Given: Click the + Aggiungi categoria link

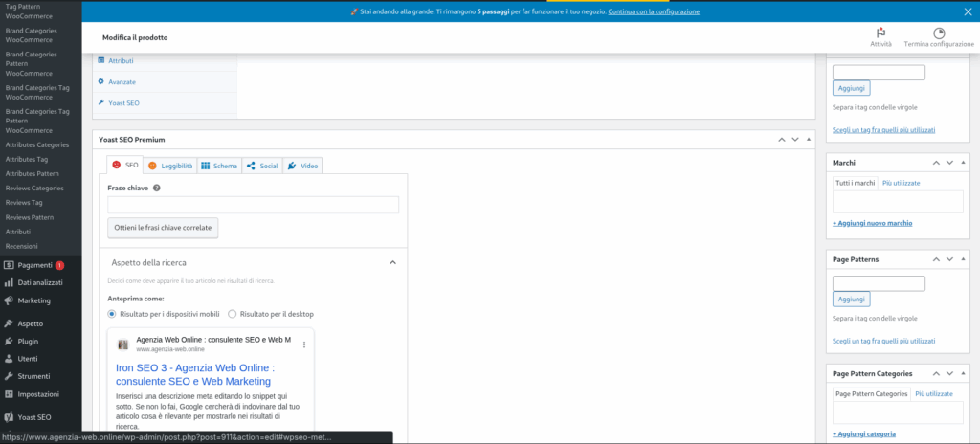Looking at the screenshot, I should coord(864,434).
